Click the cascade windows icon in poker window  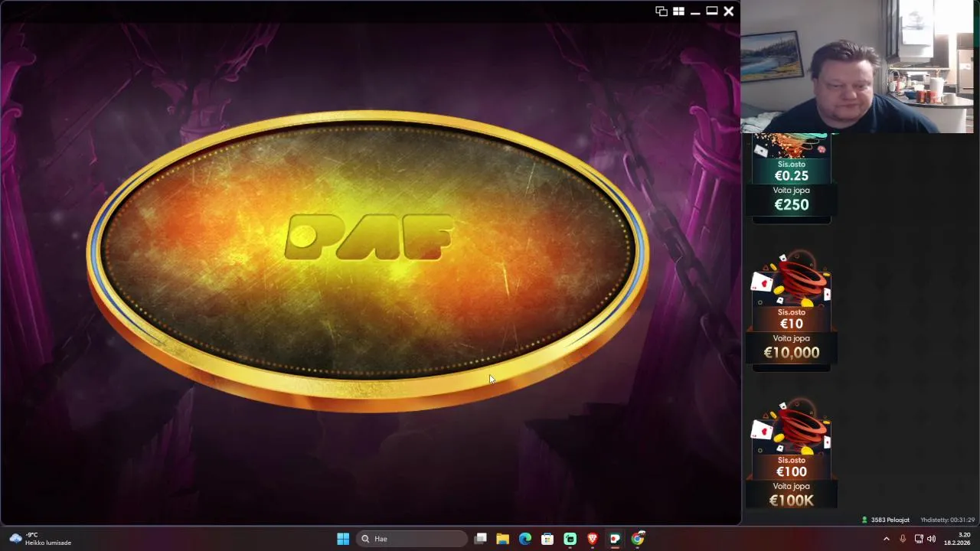tap(661, 11)
